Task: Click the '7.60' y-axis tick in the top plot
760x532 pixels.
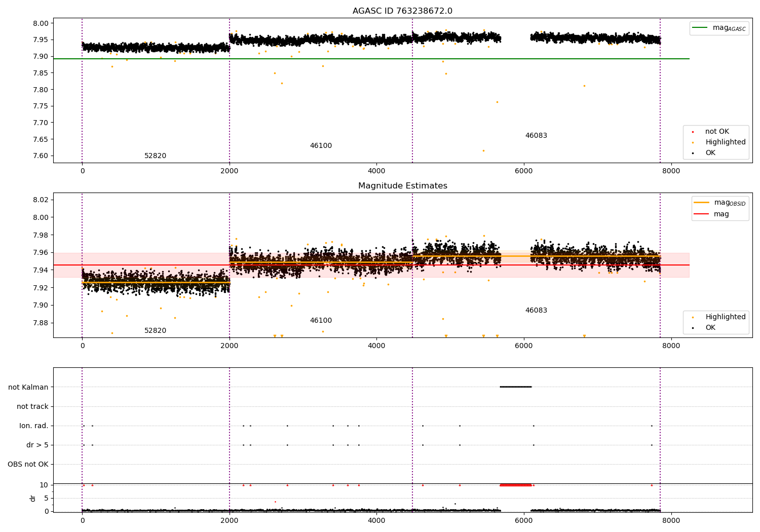Action: (41, 156)
